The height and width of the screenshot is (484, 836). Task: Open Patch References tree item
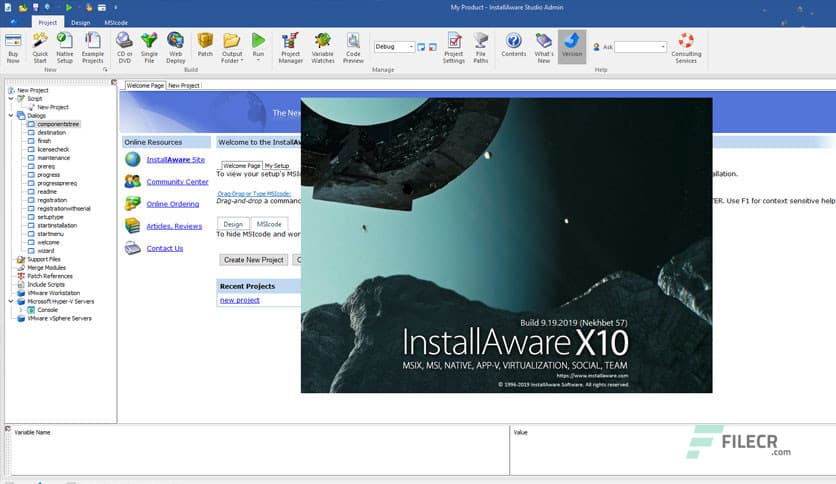pyautogui.click(x=50, y=276)
